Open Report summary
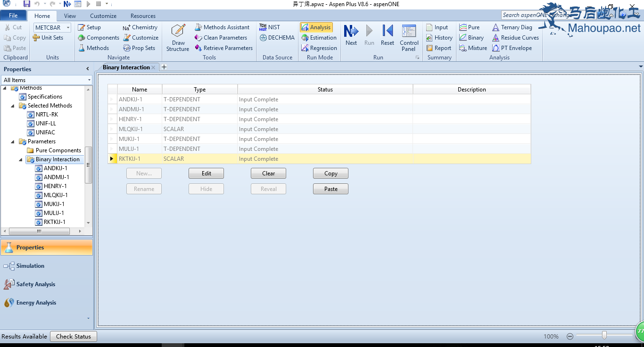 pyautogui.click(x=438, y=48)
